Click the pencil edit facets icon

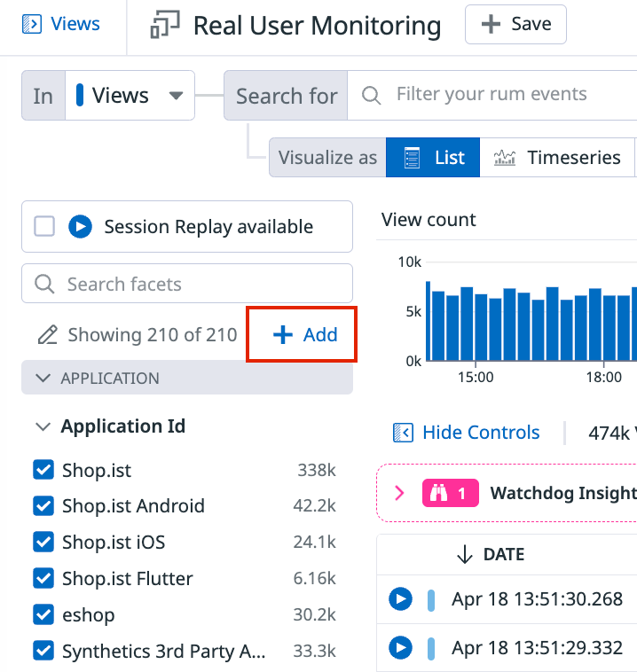(47, 335)
